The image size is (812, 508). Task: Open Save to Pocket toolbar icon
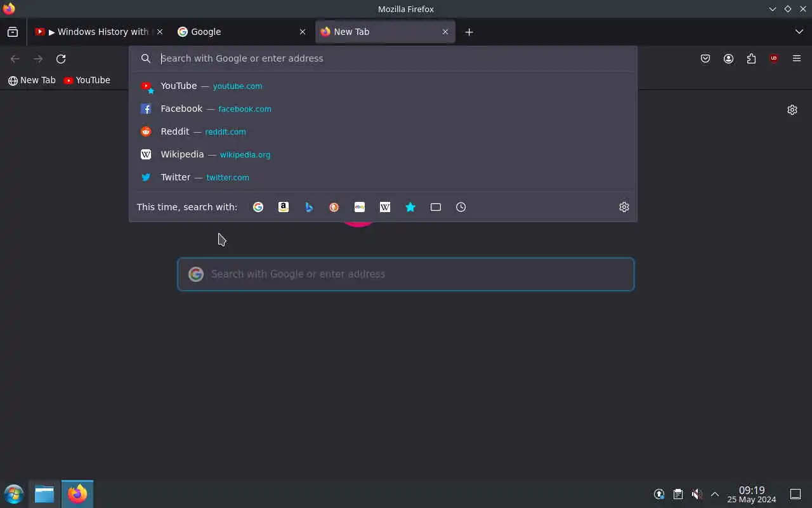click(705, 58)
